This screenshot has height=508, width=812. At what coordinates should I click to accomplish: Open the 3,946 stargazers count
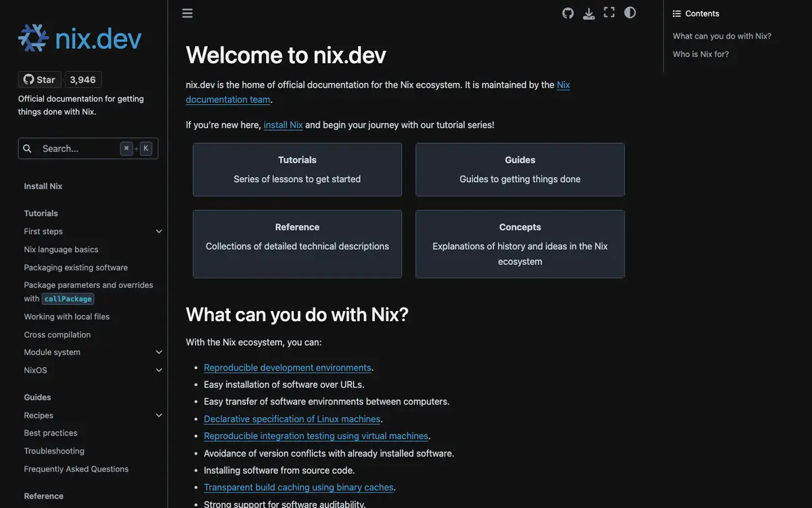pyautogui.click(x=83, y=79)
